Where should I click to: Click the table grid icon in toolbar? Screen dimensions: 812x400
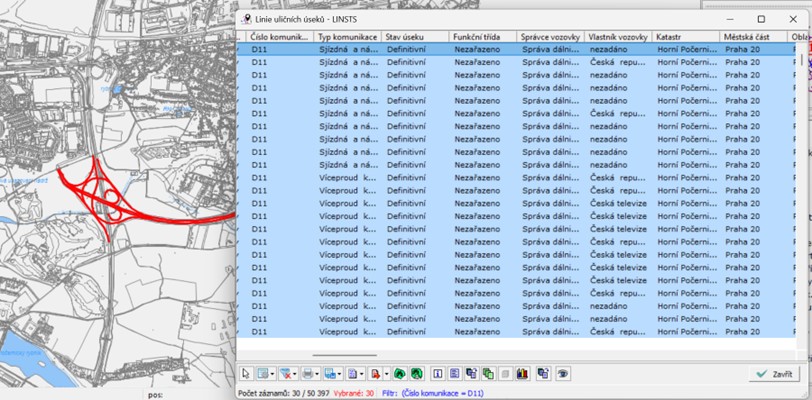[263, 373]
